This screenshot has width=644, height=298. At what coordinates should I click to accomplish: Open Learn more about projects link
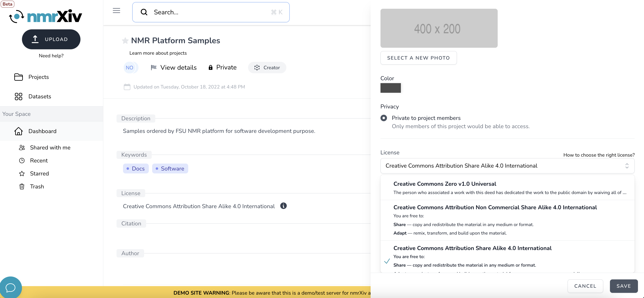click(x=158, y=53)
